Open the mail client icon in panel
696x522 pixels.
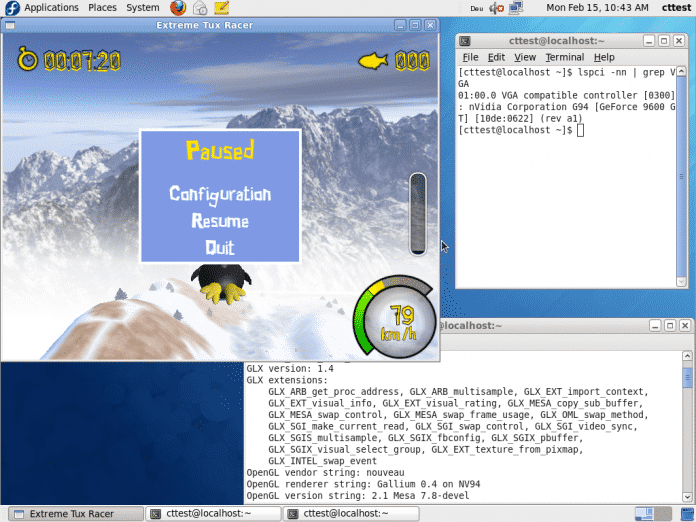[x=200, y=8]
